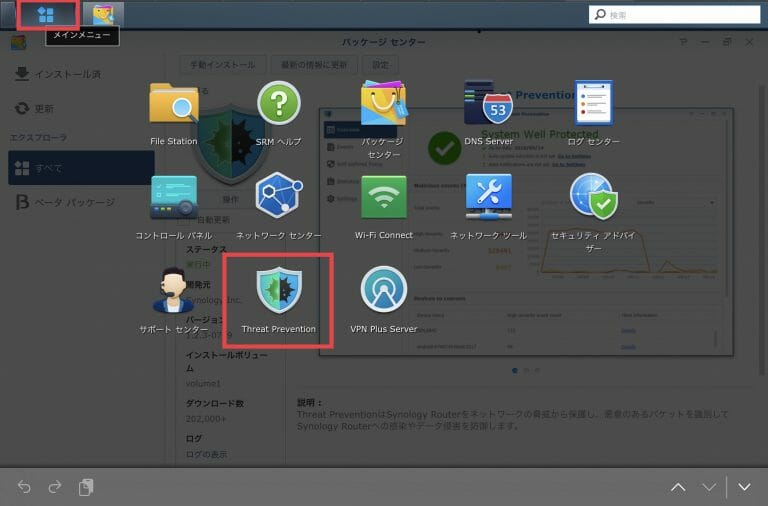Open Package Center help question icon
Image resolution: width=768 pixels, height=506 pixels.
click(x=683, y=42)
